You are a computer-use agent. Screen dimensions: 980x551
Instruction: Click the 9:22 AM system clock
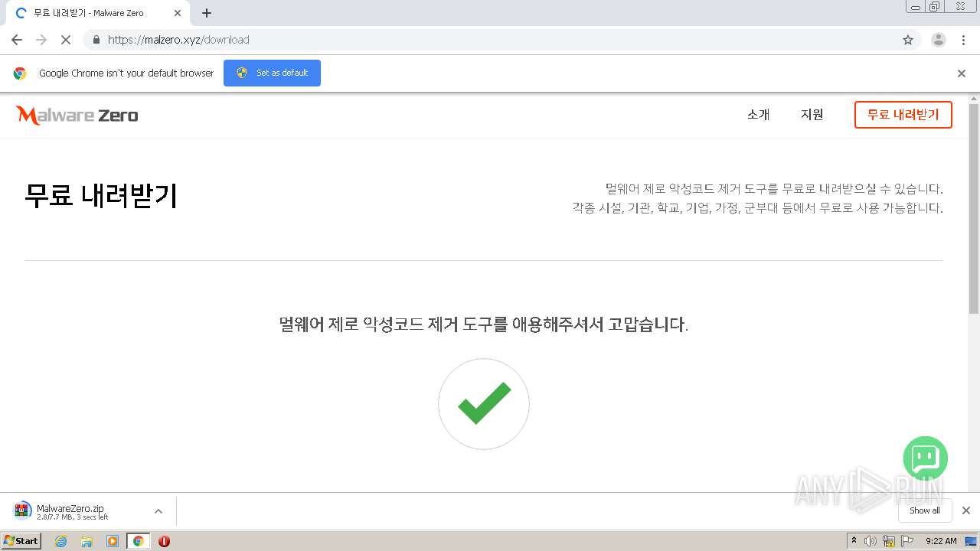pyautogui.click(x=941, y=541)
